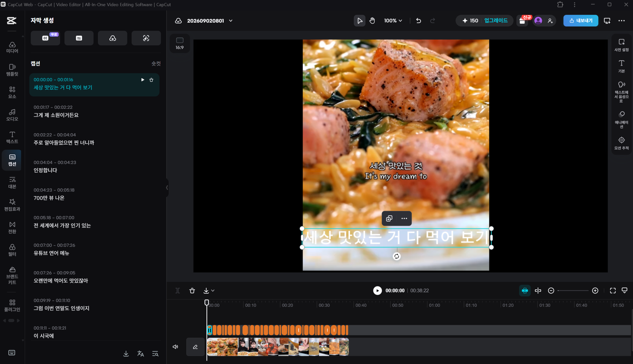
Task: Open the 오디오 audio panel
Action: (12, 115)
